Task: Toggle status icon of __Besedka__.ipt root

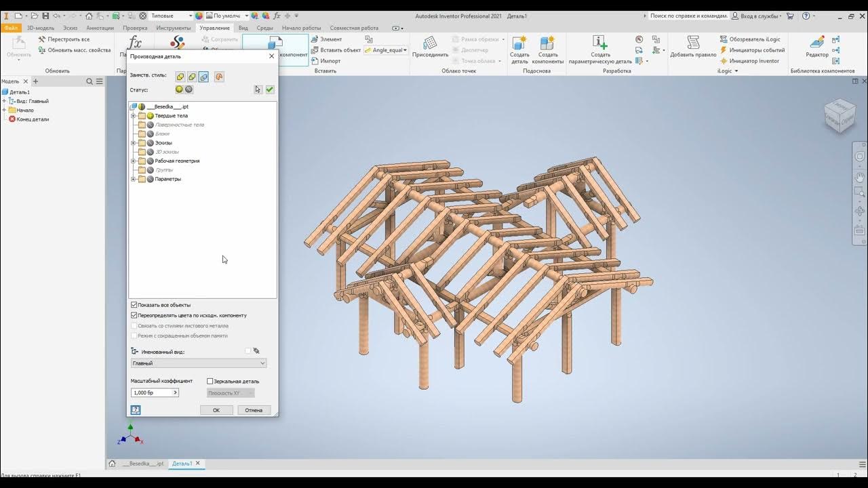Action: (142, 106)
